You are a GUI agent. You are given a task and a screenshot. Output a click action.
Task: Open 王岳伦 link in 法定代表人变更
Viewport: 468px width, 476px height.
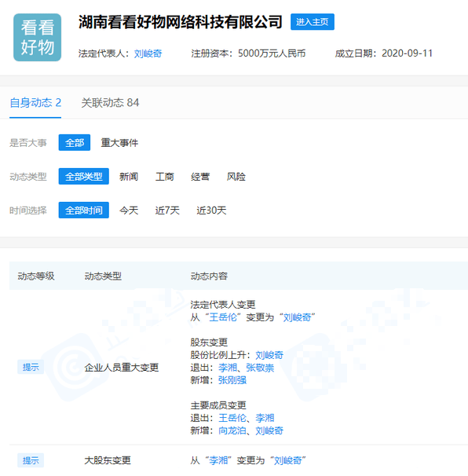click(223, 317)
